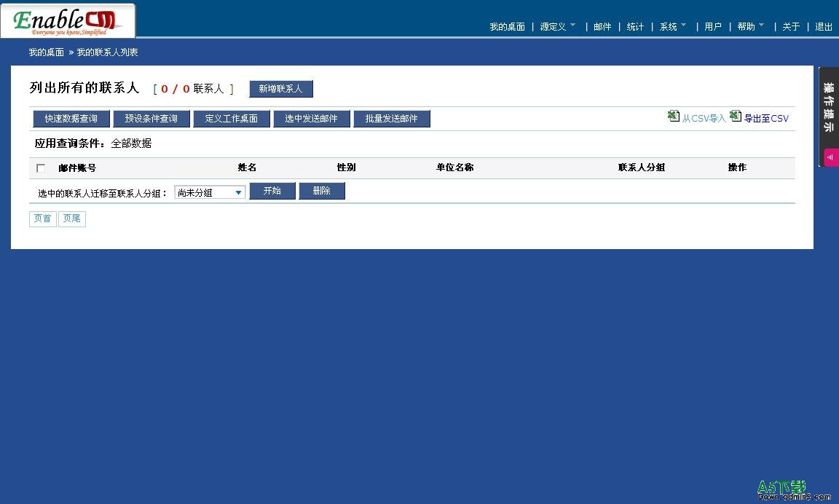839x504 pixels.
Task: Click the 邮件账号 column header
Action: [x=77, y=168]
